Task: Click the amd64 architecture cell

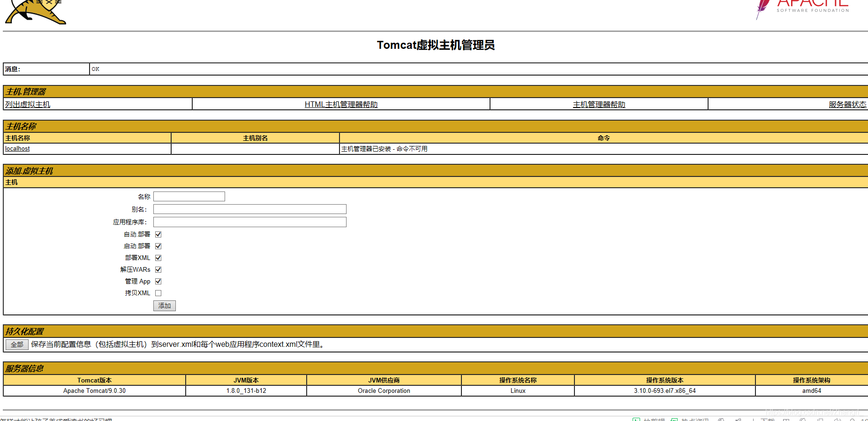Action: [812, 390]
